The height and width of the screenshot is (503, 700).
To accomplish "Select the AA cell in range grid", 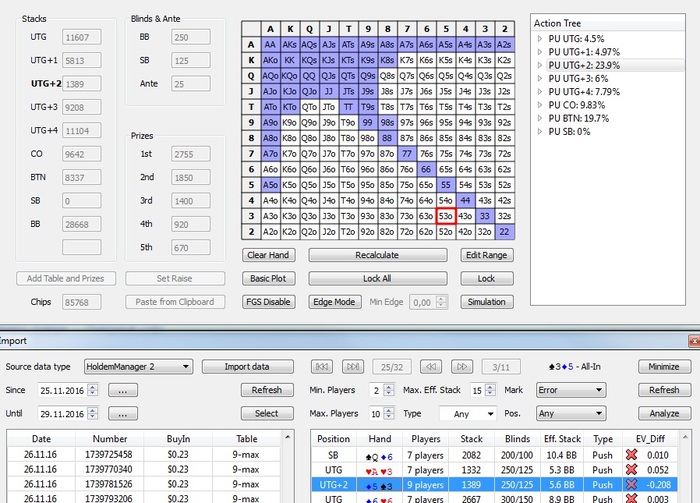I will 270,45.
